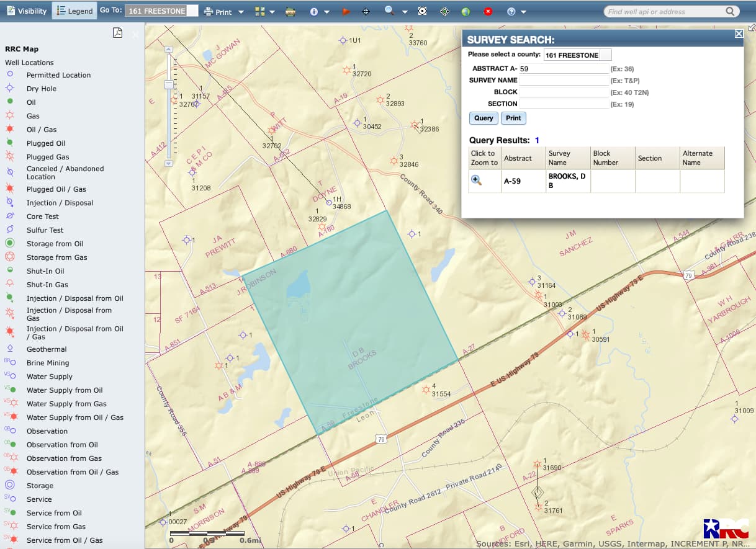Click the measure tool icon in toolbar
The height and width of the screenshot is (549, 756).
click(x=290, y=12)
